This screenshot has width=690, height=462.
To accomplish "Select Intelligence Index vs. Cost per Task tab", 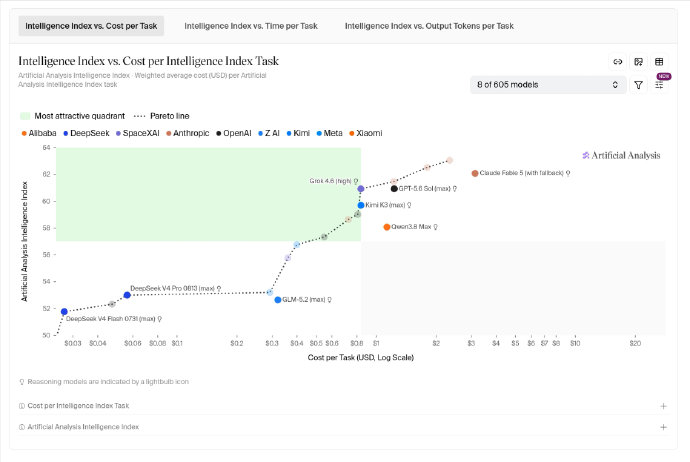I will [x=91, y=26].
